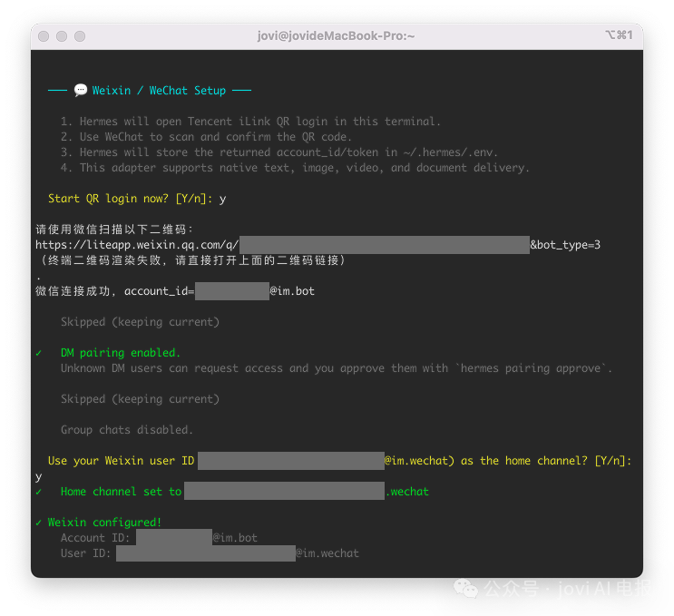This screenshot has height=616, width=674.
Task: Select line '1. Hermes will open Tencent iLink QR login'
Action: [250, 122]
